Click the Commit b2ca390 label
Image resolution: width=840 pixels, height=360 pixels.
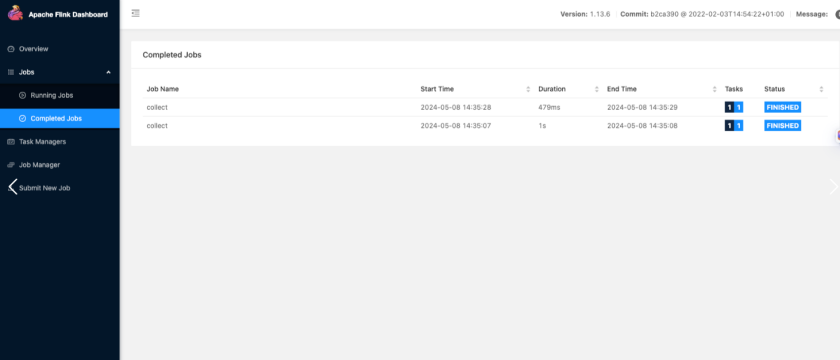click(x=702, y=14)
